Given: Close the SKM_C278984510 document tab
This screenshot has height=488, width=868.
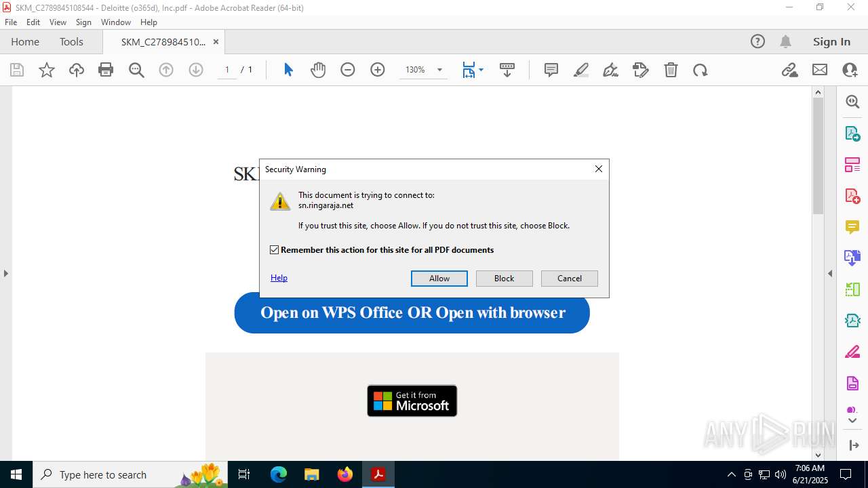Looking at the screenshot, I should (216, 41).
